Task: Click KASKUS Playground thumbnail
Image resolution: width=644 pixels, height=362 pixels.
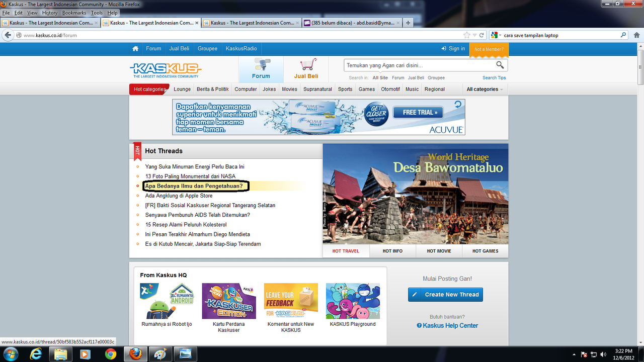Action: [353, 301]
